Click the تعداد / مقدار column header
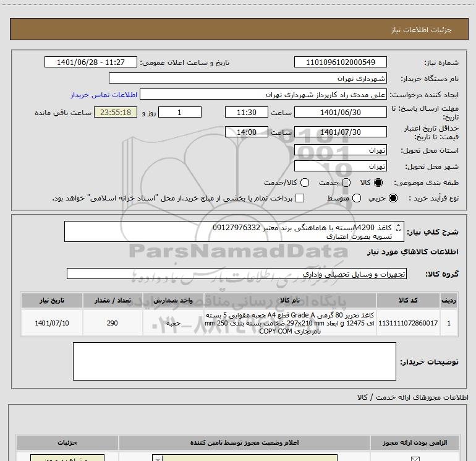 [113, 300]
